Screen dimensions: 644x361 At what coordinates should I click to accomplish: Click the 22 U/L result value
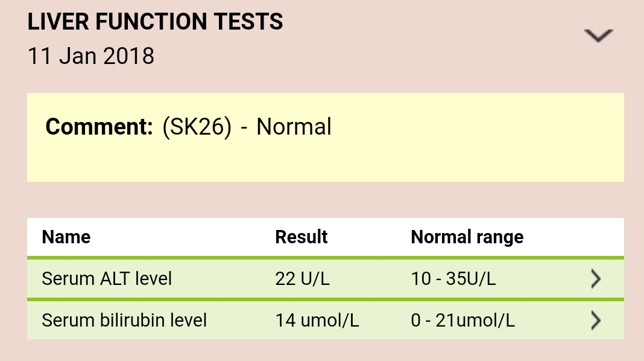pyautogui.click(x=302, y=279)
